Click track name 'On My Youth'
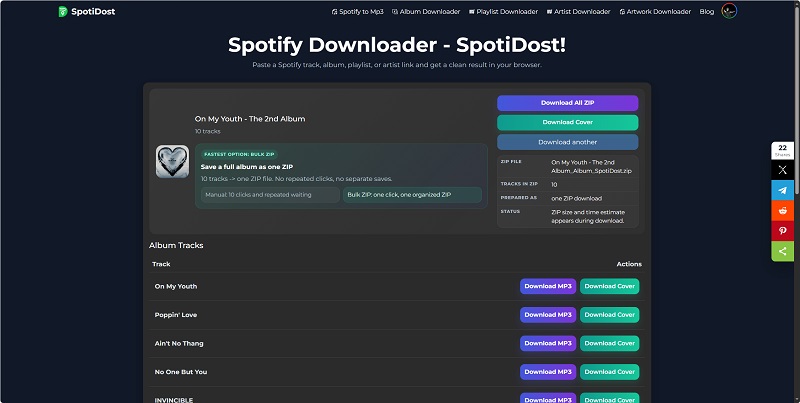The height and width of the screenshot is (403, 800). 176,286
